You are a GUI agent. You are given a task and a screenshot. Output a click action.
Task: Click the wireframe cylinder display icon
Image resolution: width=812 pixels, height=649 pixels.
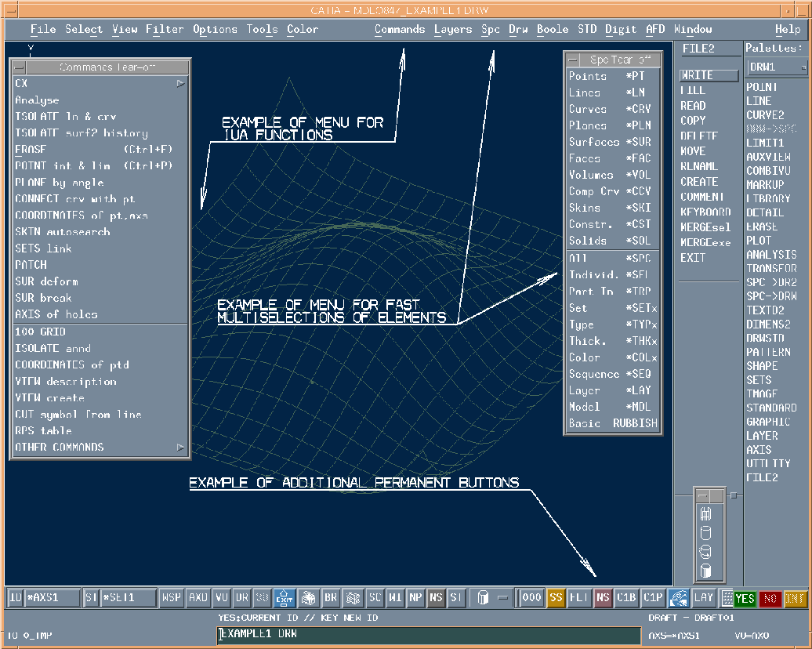coord(705,514)
